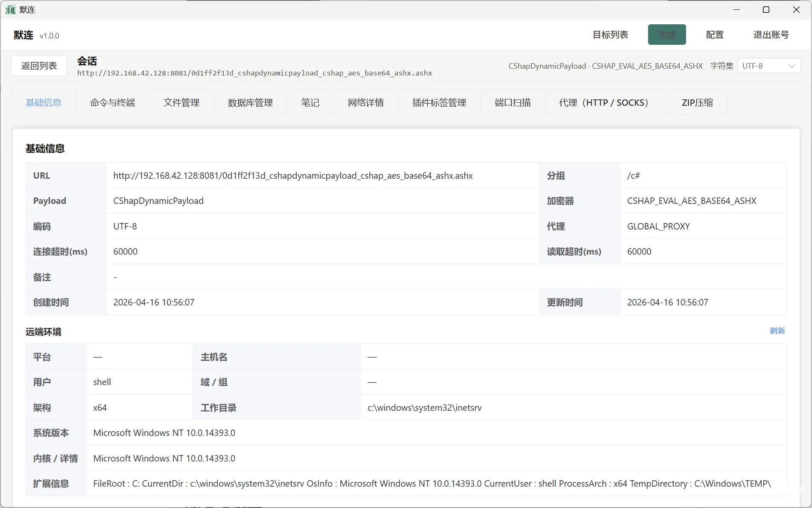Viewport: 812px width, 508px height.
Task: Click the 生成 button
Action: (667, 35)
